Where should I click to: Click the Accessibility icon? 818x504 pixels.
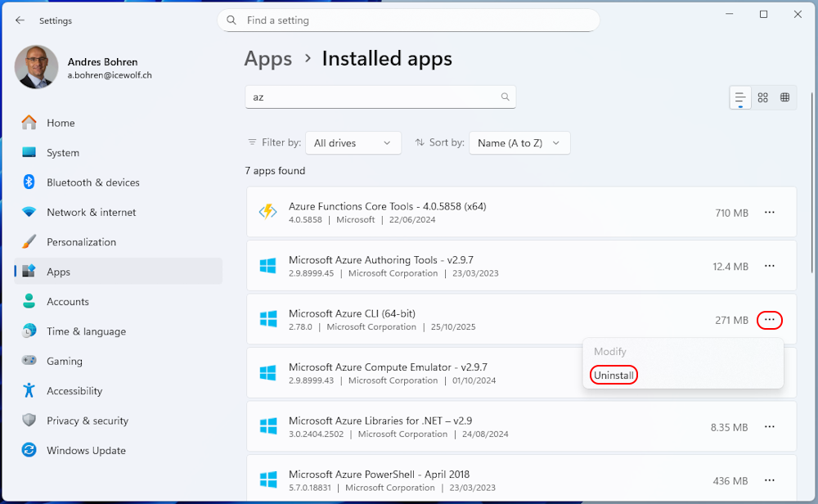pyautogui.click(x=29, y=391)
